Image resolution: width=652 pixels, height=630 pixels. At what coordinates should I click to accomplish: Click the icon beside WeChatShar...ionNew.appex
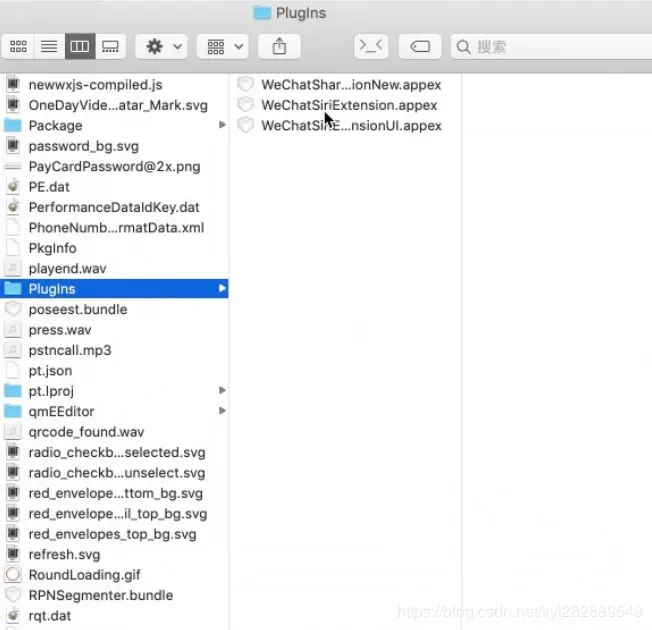click(x=245, y=84)
